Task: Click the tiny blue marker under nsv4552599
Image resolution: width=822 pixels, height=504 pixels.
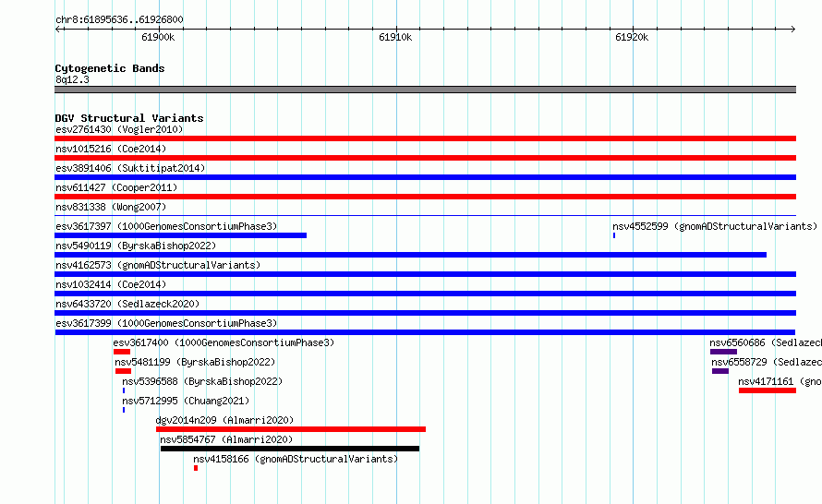Action: pos(614,235)
